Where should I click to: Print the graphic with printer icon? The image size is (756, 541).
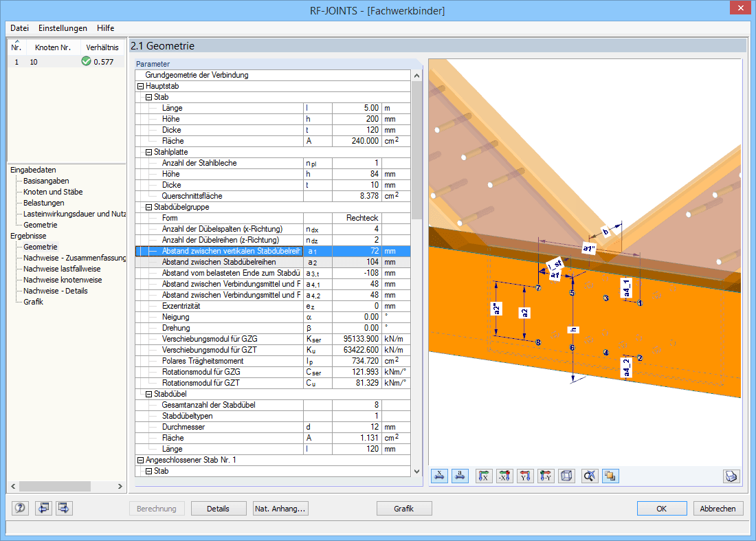tap(731, 476)
